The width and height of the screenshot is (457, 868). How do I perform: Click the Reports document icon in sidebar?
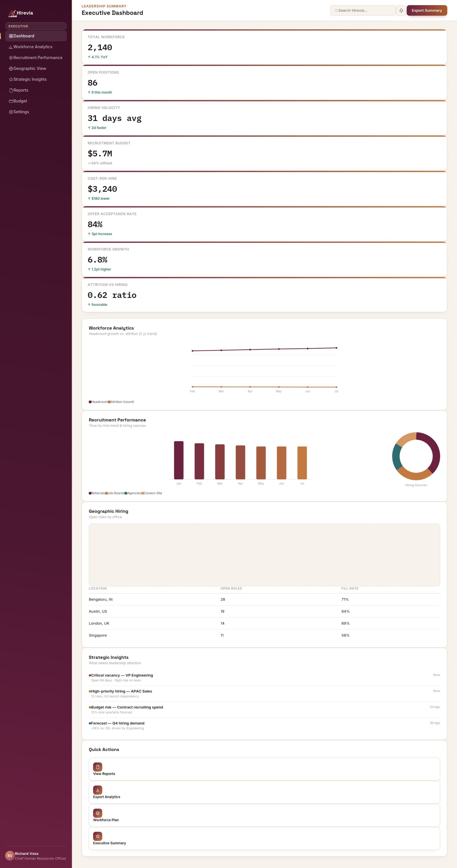[x=11, y=90]
